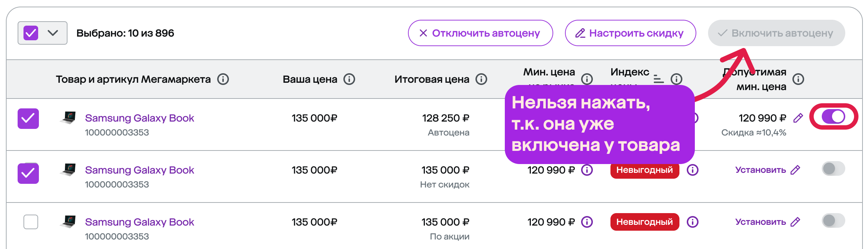868x249 pixels.
Task: Click info icon next to Ваша цена header
Action: pos(349,79)
